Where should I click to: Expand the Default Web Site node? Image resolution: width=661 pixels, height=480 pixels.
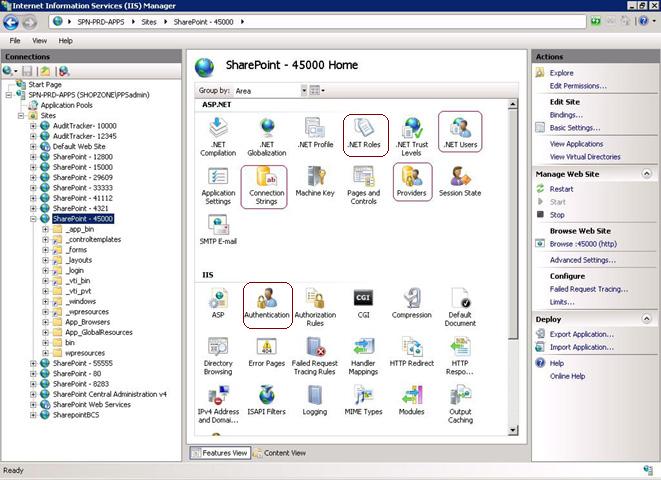pos(33,147)
